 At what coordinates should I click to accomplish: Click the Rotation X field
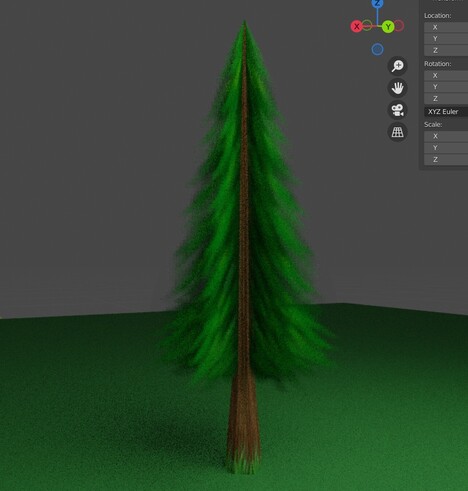click(446, 76)
